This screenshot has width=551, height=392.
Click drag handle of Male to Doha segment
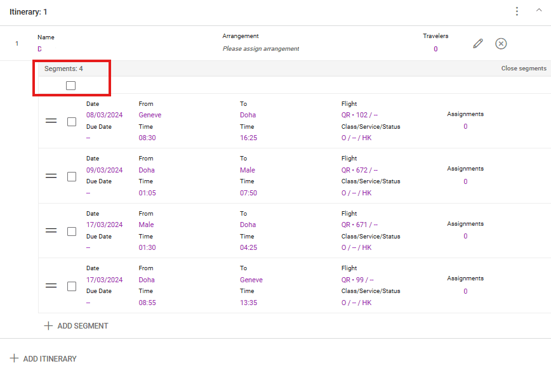(x=51, y=231)
